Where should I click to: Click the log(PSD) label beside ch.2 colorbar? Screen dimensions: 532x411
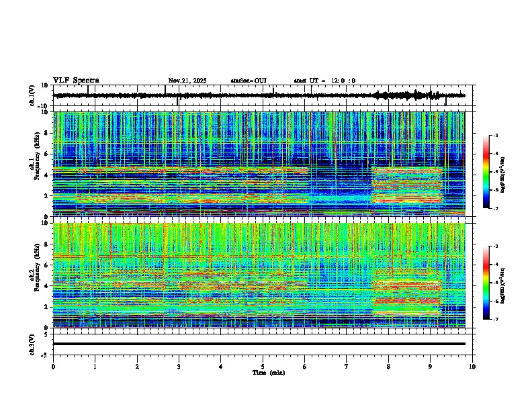coord(503,285)
